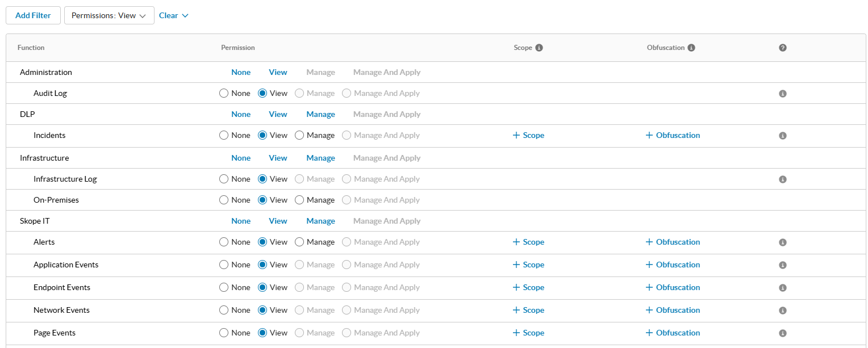Add Obfuscation for Endpoint Events

[x=673, y=287]
